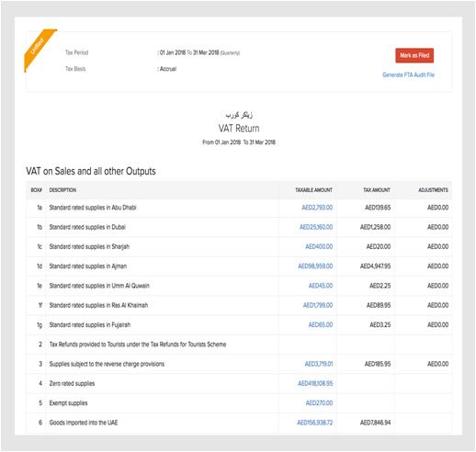Click the TAX AMOUNT column header
Image resolution: width=476 pixels, height=452 pixels.
[x=377, y=190]
